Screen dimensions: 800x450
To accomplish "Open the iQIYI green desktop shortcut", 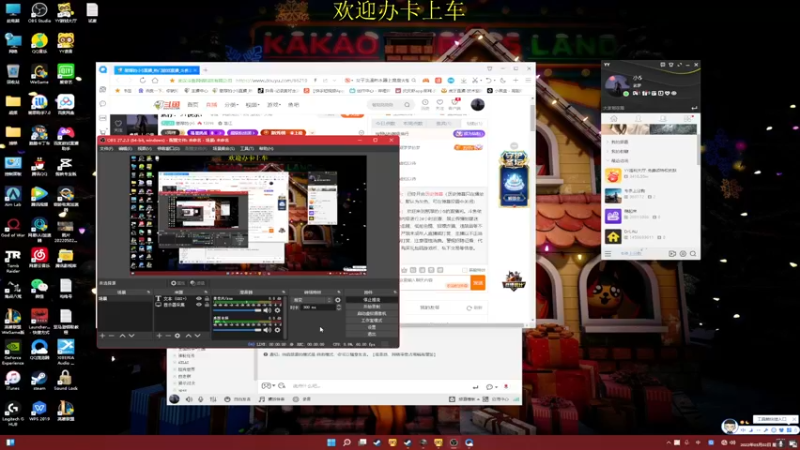I will [66, 74].
